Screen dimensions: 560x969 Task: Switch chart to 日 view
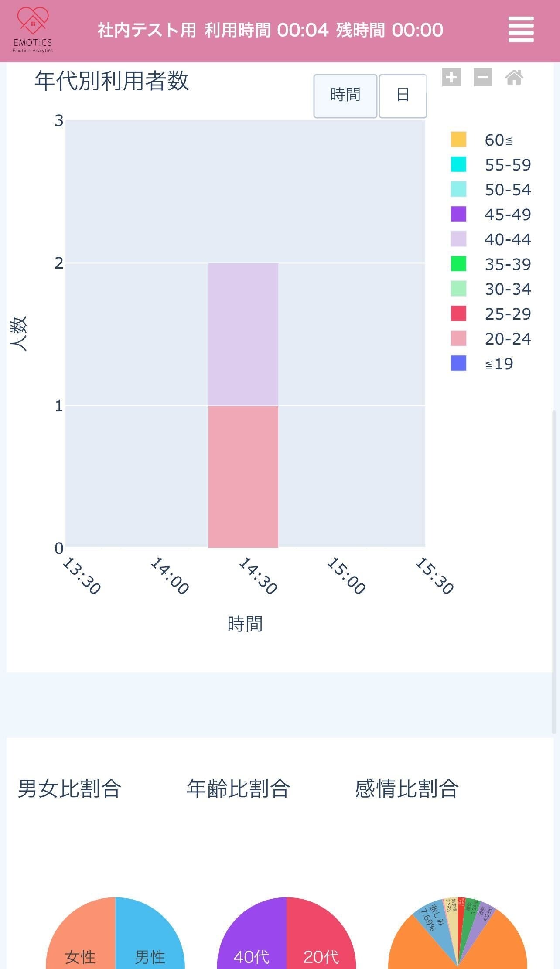tap(403, 96)
